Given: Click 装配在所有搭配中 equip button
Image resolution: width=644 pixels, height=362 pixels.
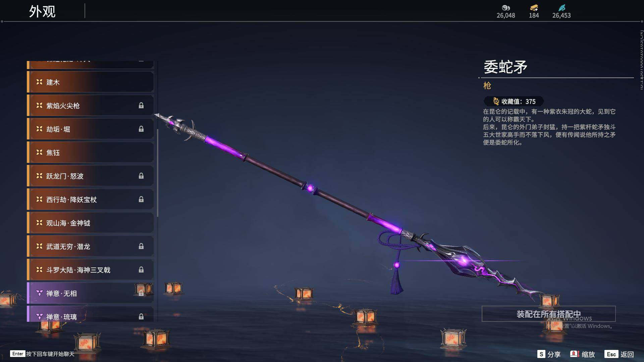Looking at the screenshot, I should tap(548, 314).
